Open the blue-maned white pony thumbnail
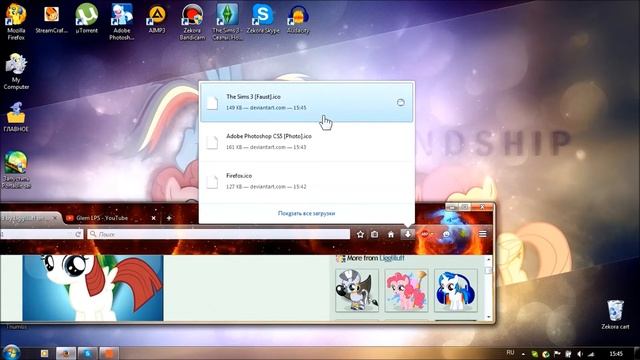The height and width of the screenshot is (360, 640). pyautogui.click(x=456, y=290)
